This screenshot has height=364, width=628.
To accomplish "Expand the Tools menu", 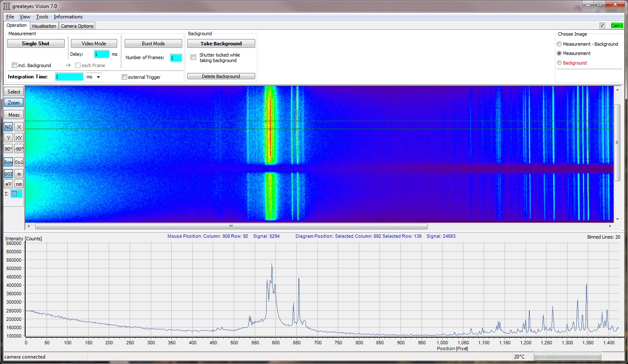I will pyautogui.click(x=42, y=17).
